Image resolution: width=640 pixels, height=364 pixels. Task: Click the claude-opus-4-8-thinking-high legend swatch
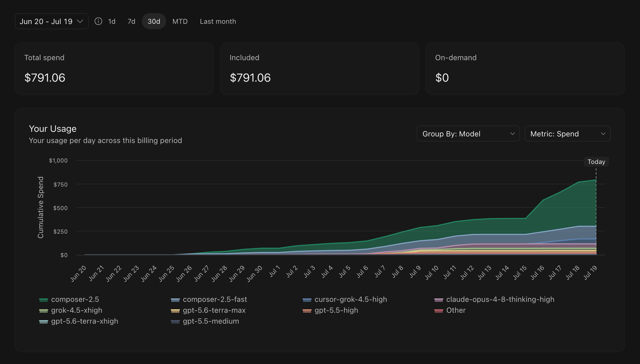[x=439, y=300]
